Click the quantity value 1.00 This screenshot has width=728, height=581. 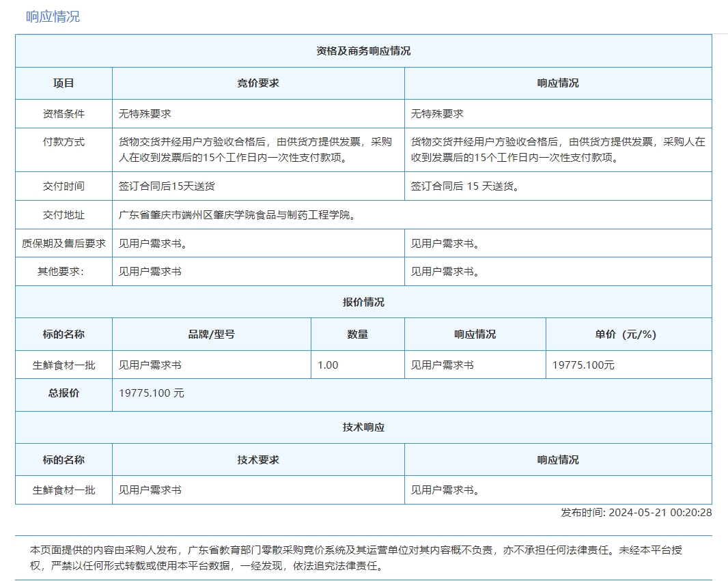coord(328,365)
